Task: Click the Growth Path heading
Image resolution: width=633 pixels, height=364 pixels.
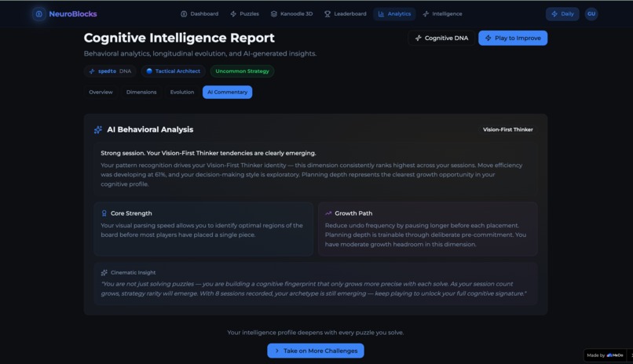Action: point(353,213)
